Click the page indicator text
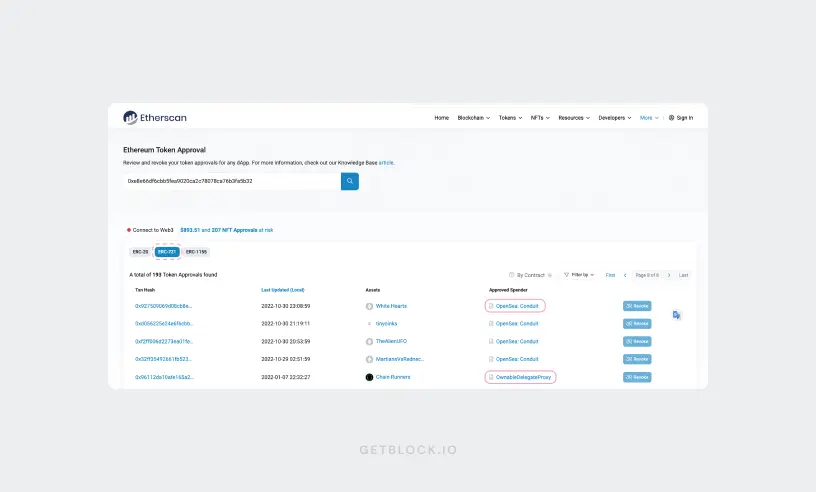 pos(647,275)
